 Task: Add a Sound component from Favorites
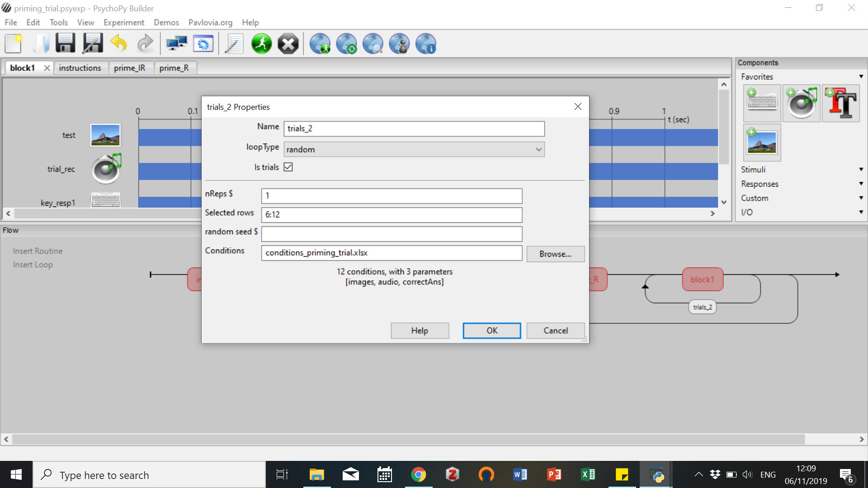click(802, 103)
